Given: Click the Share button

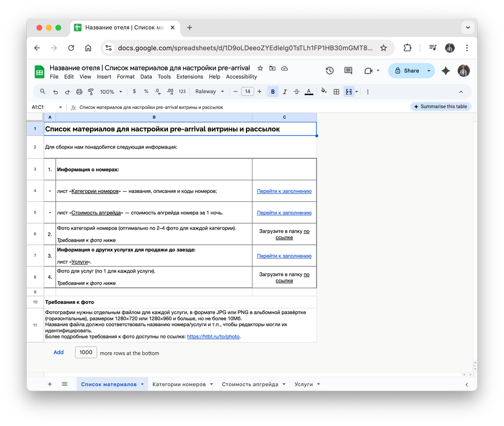Looking at the screenshot, I should tap(406, 71).
